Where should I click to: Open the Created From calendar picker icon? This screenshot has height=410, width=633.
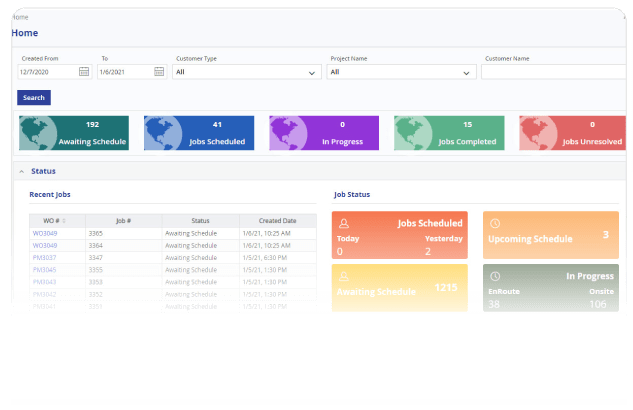(x=84, y=72)
